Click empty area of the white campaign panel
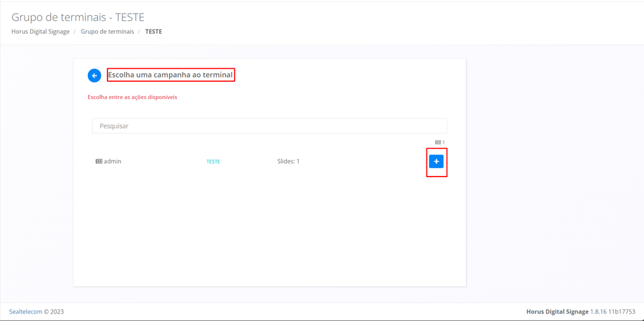The image size is (644, 321). pyautogui.click(x=269, y=234)
